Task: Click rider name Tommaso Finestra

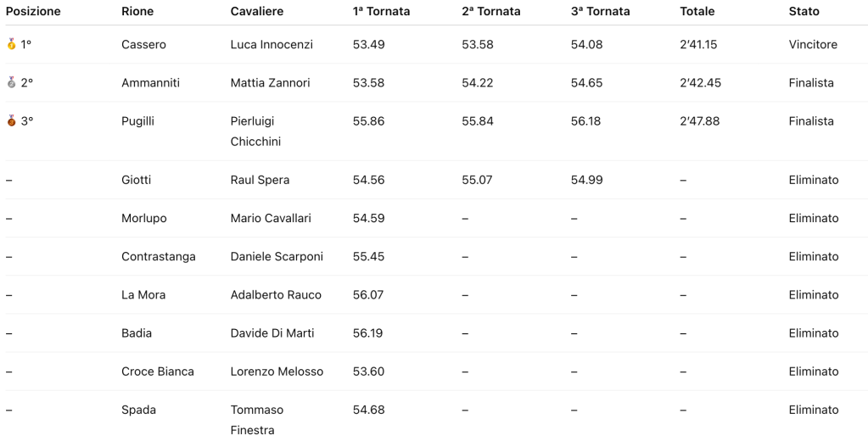Action: point(257,420)
